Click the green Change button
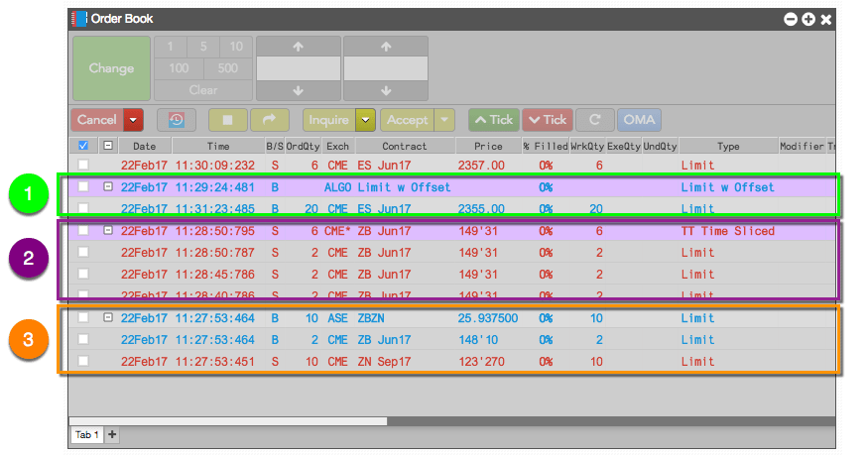 111,68
